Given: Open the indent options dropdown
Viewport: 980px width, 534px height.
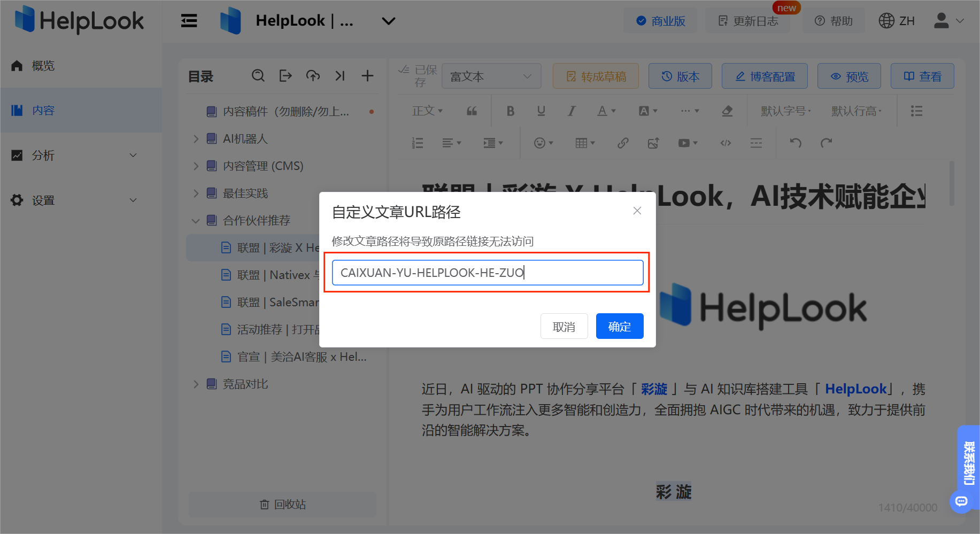Looking at the screenshot, I should [x=493, y=143].
